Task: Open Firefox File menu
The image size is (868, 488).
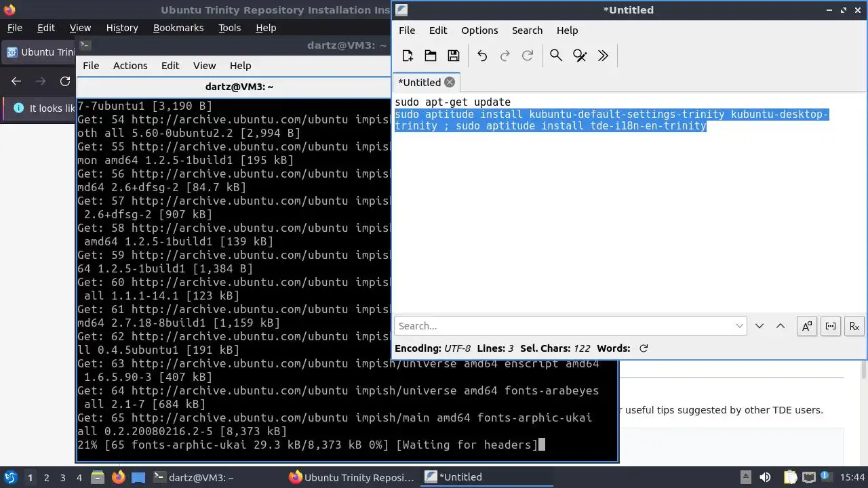Action: pos(14,28)
